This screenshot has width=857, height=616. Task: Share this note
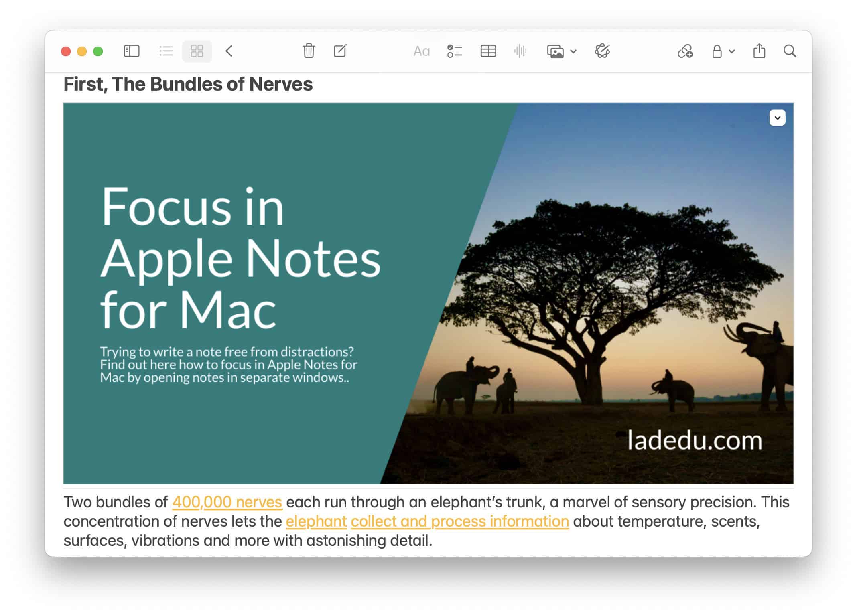759,51
